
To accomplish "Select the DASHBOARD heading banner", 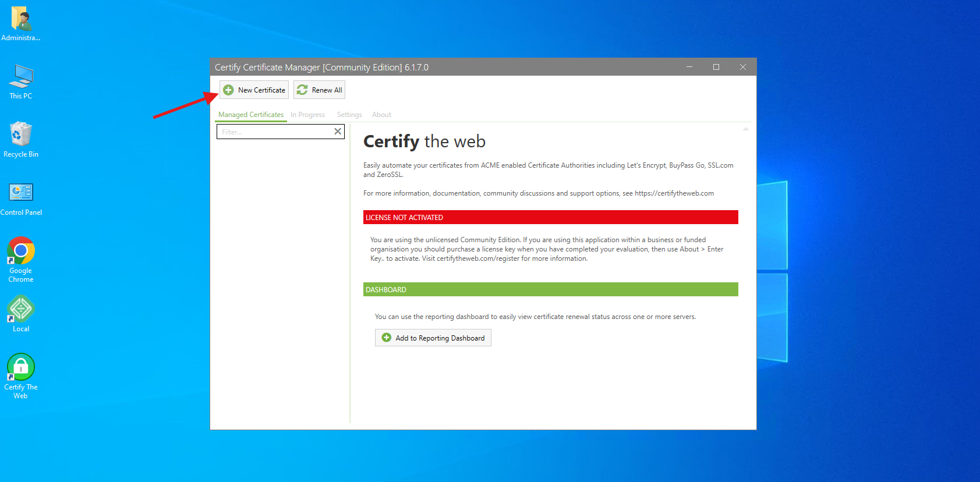I will pos(551,289).
